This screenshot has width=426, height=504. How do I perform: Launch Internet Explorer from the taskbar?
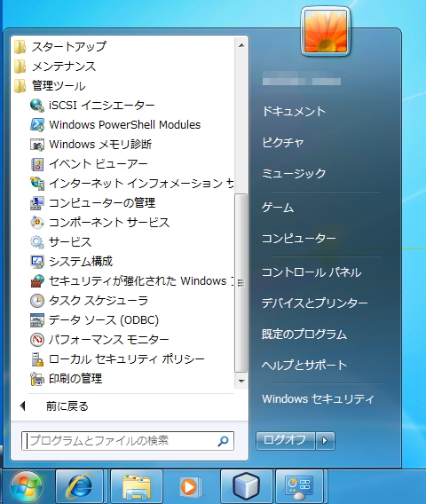click(79, 486)
